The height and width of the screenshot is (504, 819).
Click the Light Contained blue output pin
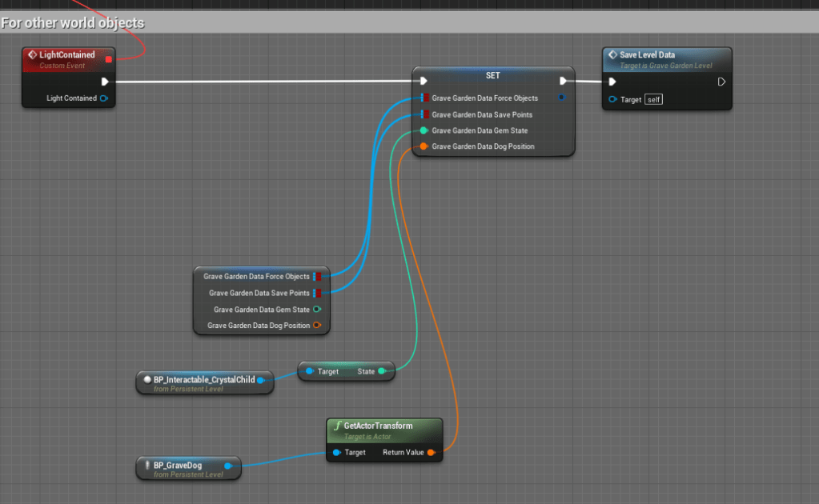pos(104,98)
